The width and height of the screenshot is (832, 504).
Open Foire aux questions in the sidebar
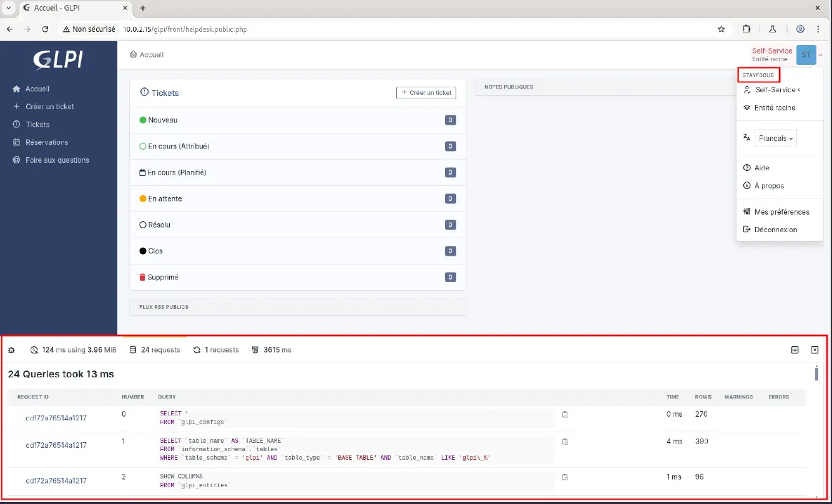pyautogui.click(x=59, y=160)
